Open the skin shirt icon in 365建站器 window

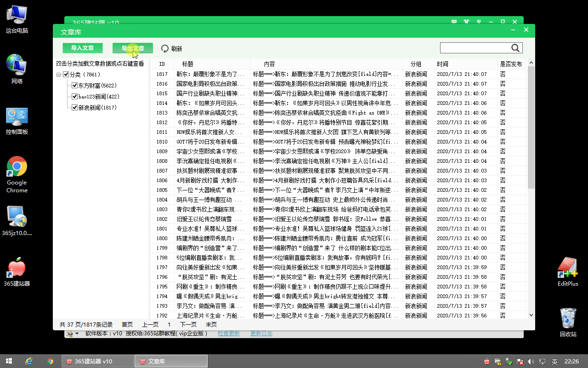tap(467, 21)
